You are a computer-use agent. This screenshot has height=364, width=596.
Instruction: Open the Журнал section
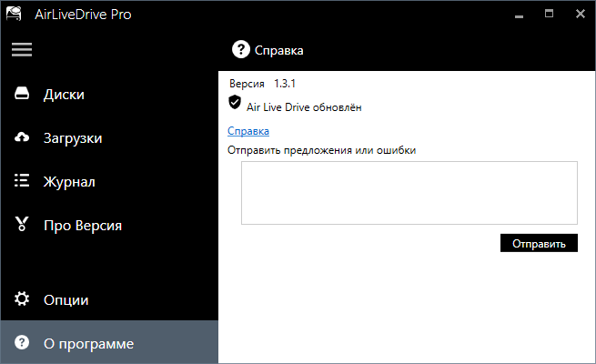[x=109, y=181]
